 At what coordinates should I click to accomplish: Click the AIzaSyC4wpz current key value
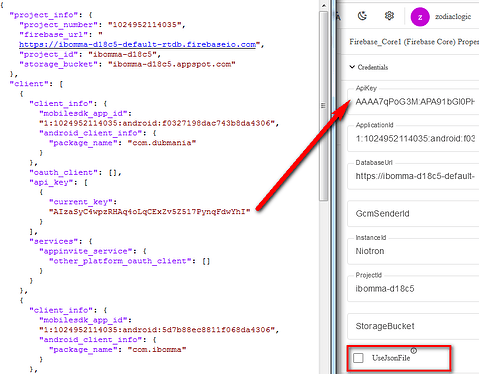pos(149,212)
